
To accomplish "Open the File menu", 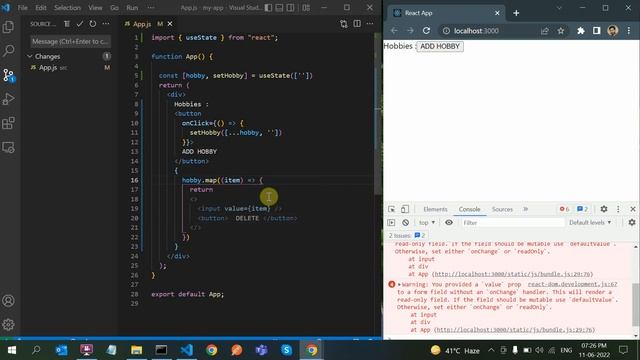I will tap(22, 8).
